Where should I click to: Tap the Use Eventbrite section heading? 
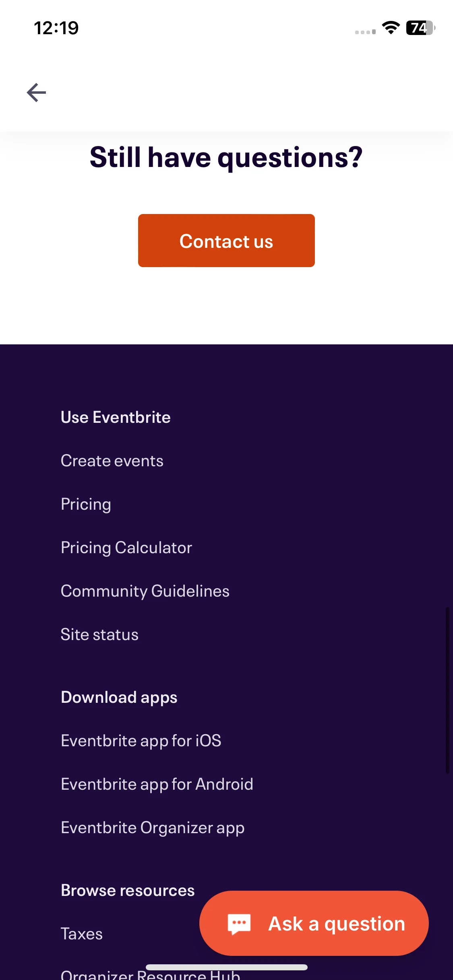pos(116,417)
